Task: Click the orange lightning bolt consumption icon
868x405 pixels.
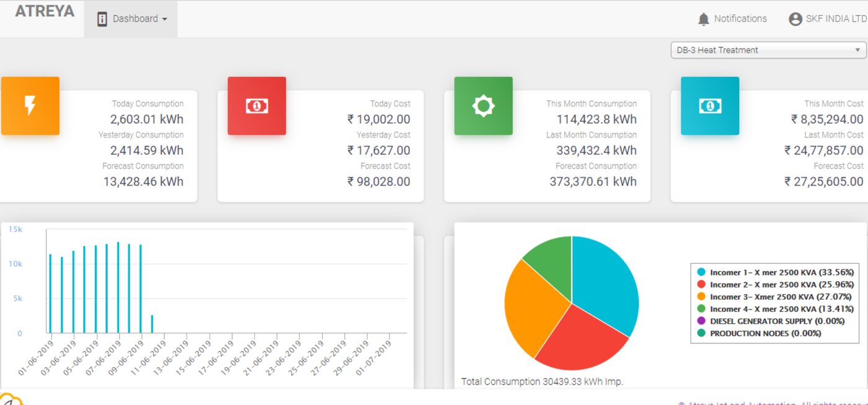Action: coord(30,106)
